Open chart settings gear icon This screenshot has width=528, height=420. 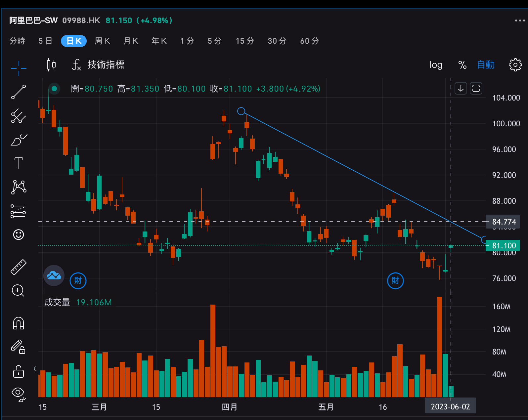pyautogui.click(x=515, y=65)
